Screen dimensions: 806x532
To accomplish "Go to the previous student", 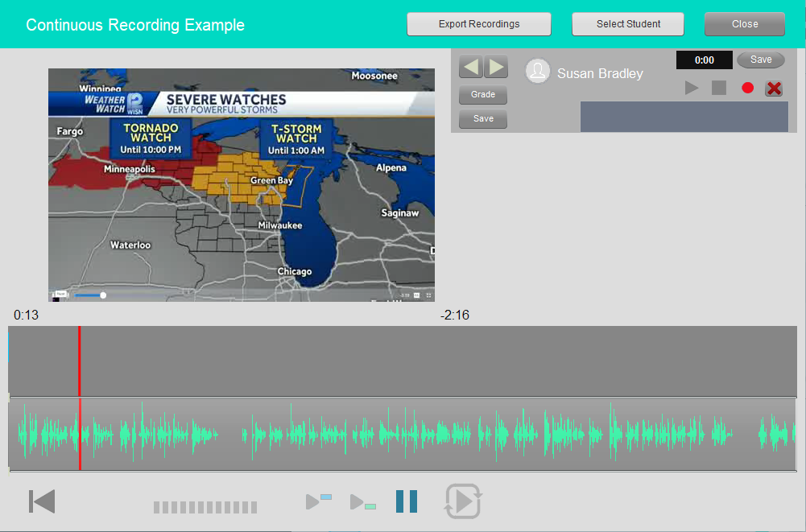I will (471, 67).
